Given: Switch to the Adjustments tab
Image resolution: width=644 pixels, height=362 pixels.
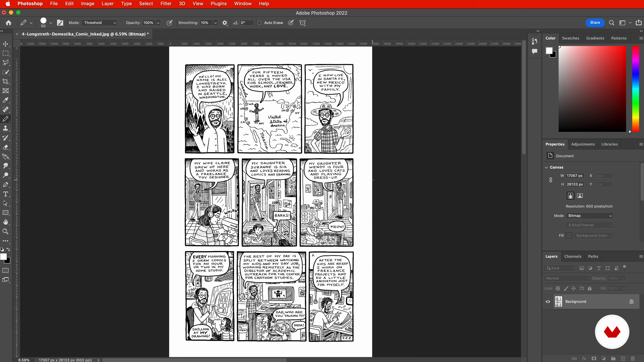Looking at the screenshot, I should (x=583, y=144).
